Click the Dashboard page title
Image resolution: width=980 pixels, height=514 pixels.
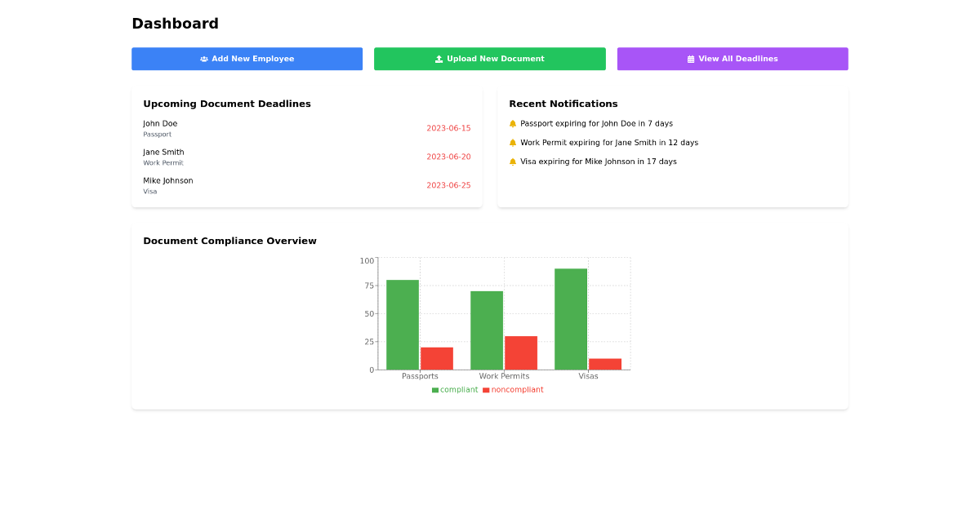[x=175, y=24]
